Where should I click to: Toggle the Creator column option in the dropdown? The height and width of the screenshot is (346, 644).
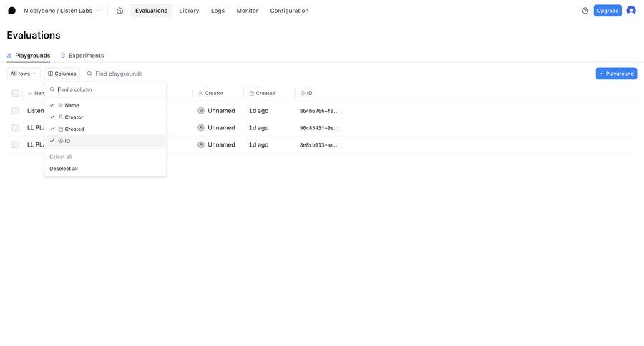pyautogui.click(x=106, y=117)
